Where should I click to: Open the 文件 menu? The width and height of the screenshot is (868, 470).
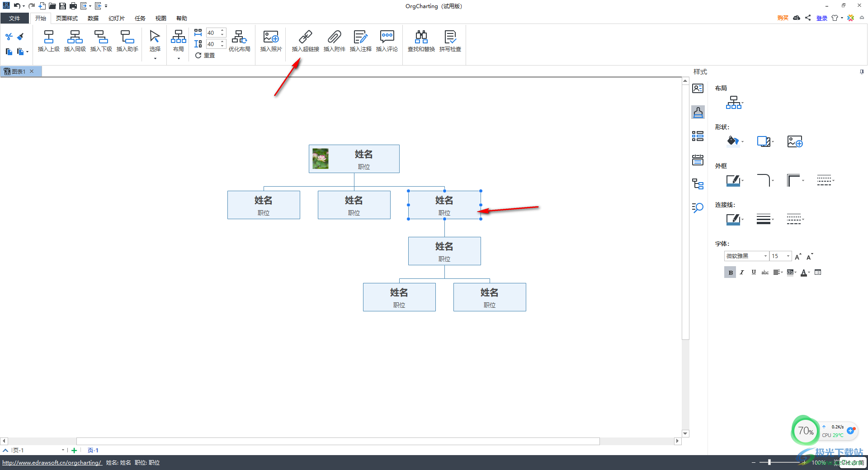click(14, 19)
